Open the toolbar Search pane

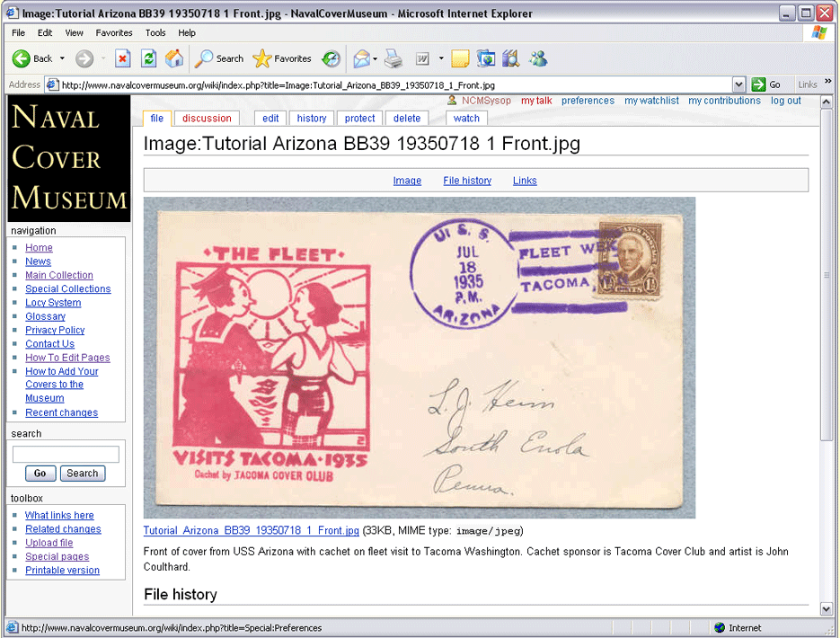pyautogui.click(x=219, y=58)
